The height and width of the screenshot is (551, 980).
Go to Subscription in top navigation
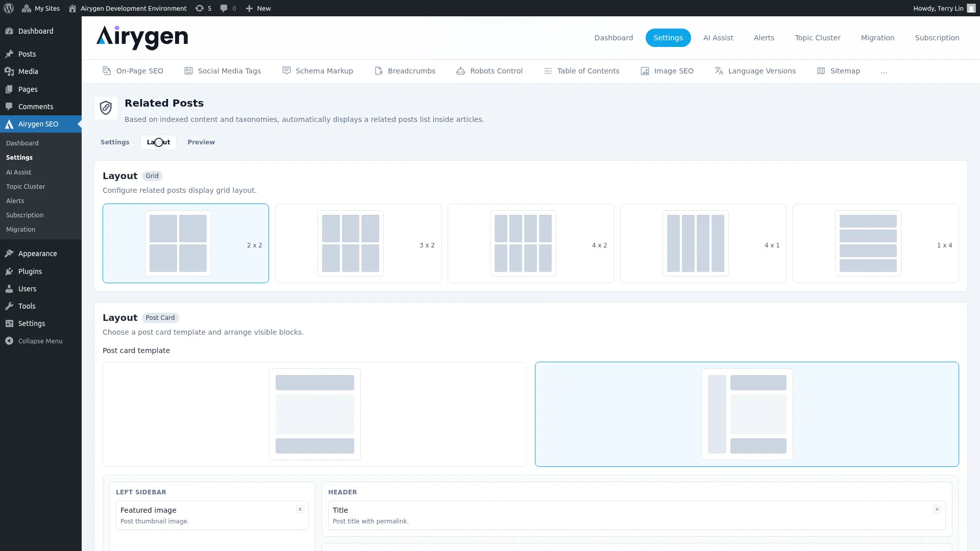click(937, 38)
